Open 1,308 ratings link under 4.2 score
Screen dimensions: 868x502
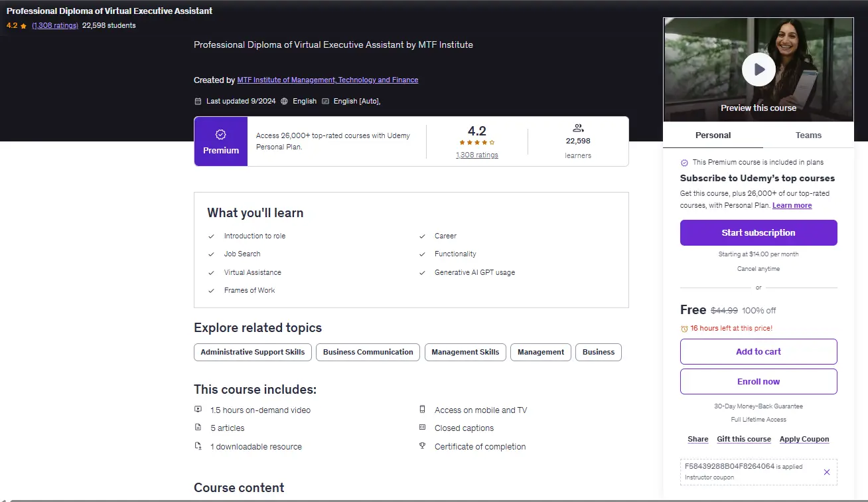(x=477, y=155)
